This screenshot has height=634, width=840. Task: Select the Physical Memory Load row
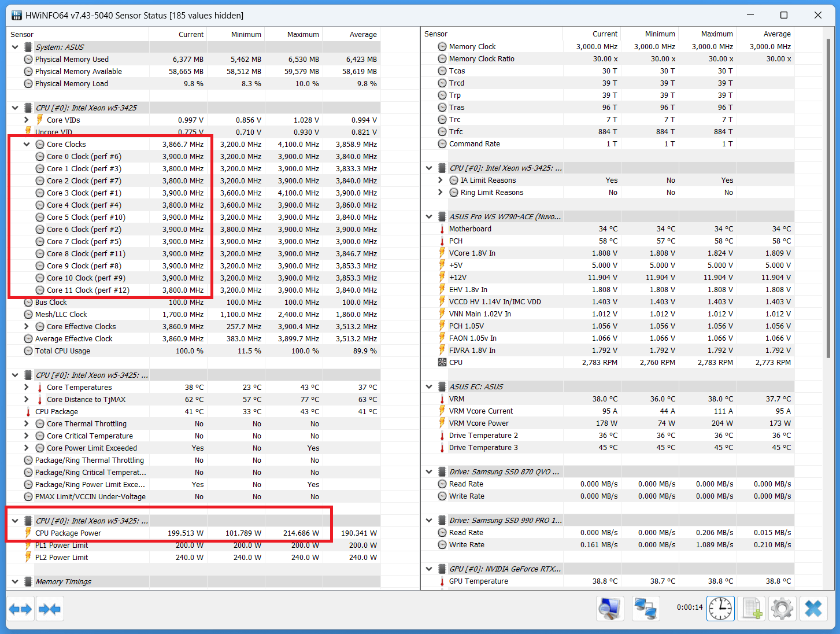(194, 83)
